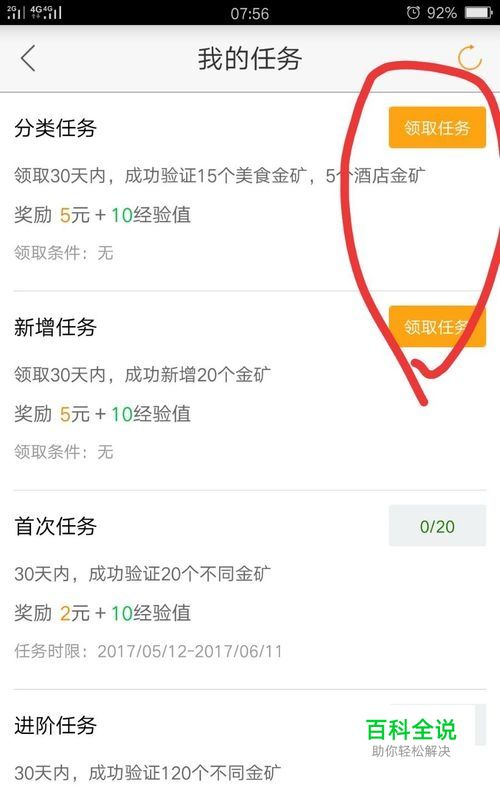
Task: Tap the 07:56 clock in status bar
Action: tap(249, 13)
